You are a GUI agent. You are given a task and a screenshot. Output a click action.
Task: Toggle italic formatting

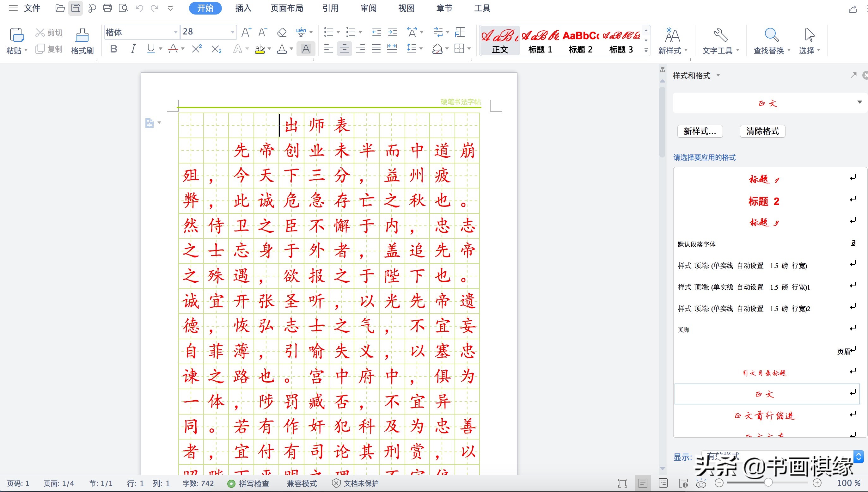pos(133,49)
